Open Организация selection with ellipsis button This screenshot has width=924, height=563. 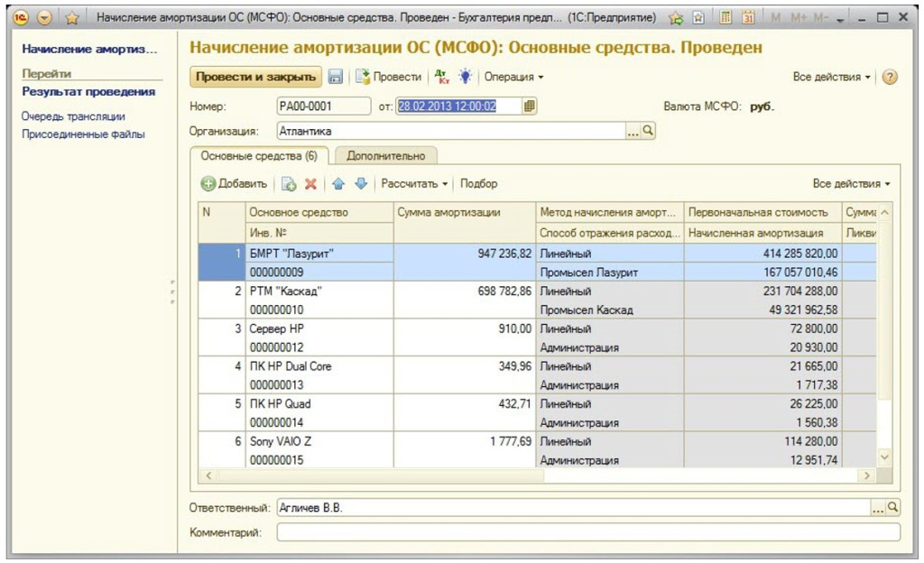(633, 131)
